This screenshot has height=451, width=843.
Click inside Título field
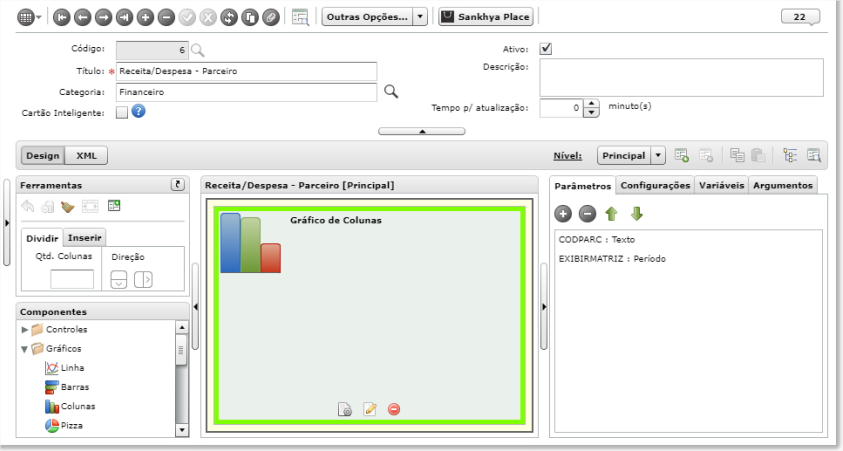[x=246, y=71]
